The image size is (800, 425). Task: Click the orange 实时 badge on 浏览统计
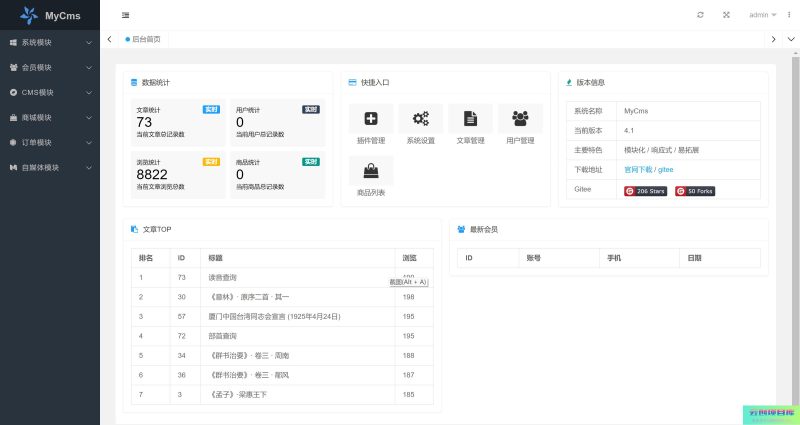pyautogui.click(x=211, y=162)
